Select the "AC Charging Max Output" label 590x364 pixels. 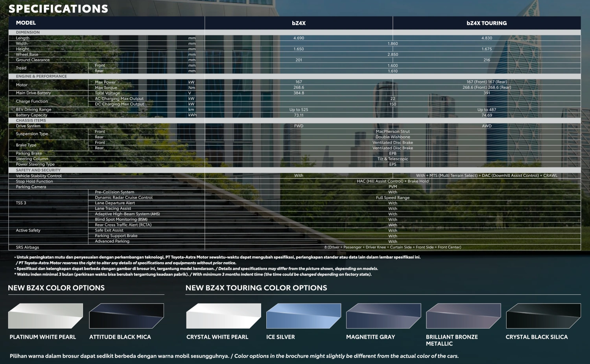coord(119,99)
